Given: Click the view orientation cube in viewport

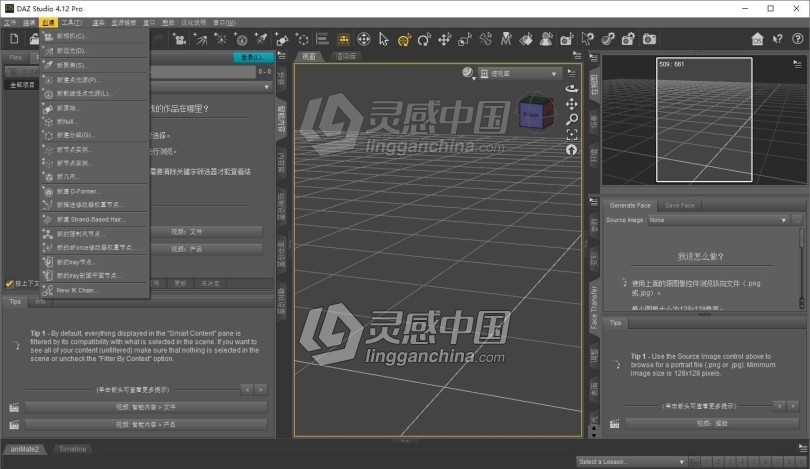Looking at the screenshot, I should (x=535, y=113).
